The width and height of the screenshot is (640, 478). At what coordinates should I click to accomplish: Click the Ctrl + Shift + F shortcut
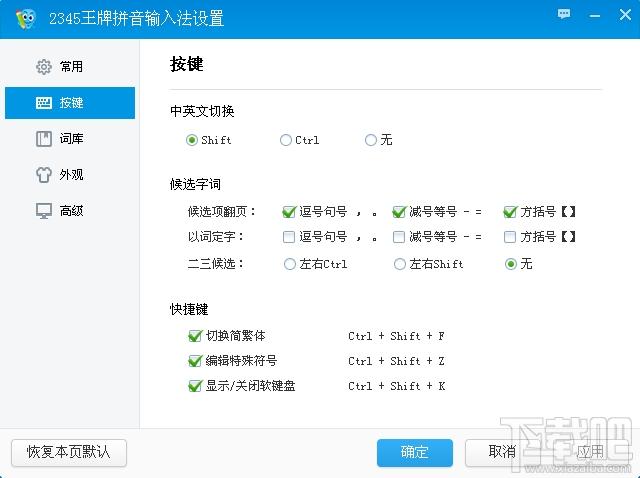click(396, 336)
